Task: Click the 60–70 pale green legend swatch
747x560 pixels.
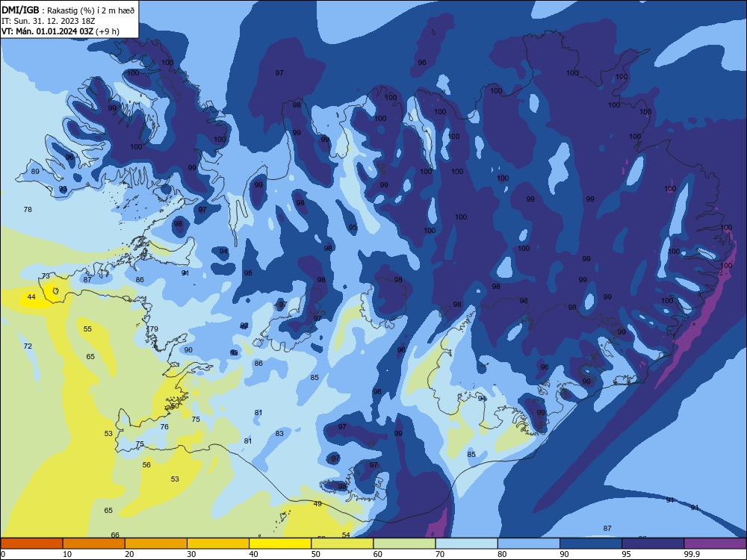Action: [404, 544]
